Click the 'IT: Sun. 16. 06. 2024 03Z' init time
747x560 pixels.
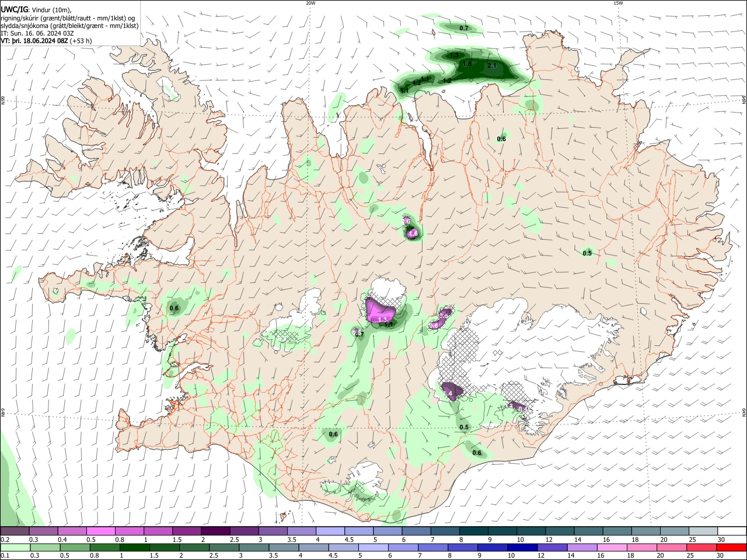[37, 33]
